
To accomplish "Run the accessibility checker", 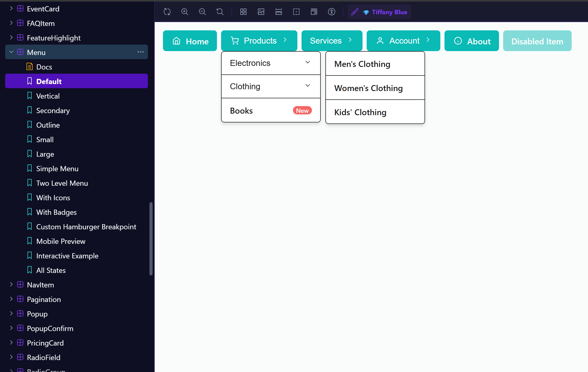I will (x=331, y=12).
